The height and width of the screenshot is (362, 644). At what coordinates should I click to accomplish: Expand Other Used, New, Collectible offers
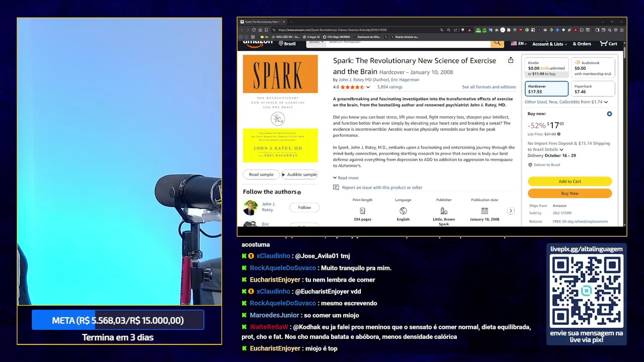[x=566, y=102]
